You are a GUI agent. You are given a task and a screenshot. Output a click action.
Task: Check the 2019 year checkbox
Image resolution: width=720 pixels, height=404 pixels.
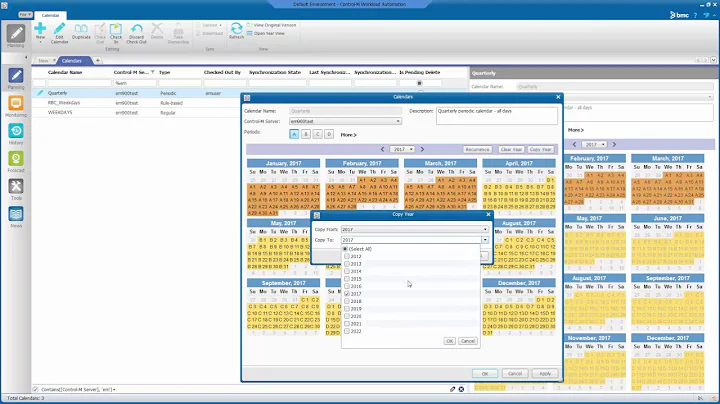pos(347,309)
